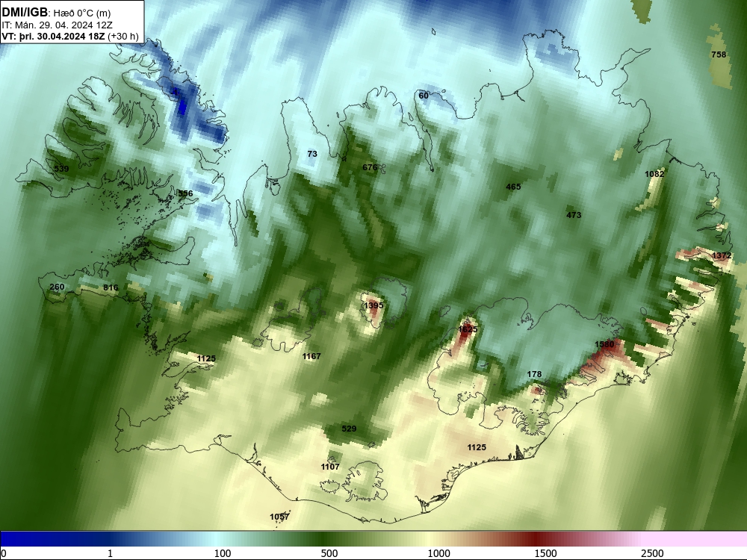Image resolution: width=747 pixels, height=560 pixels.
Task: Select the 1057 label on the south coast
Action: (x=279, y=517)
